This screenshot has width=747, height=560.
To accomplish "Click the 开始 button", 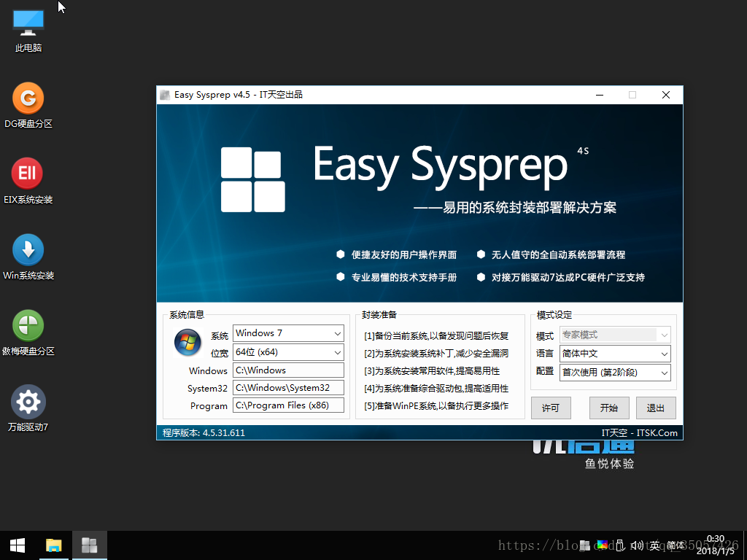I will tap(609, 408).
